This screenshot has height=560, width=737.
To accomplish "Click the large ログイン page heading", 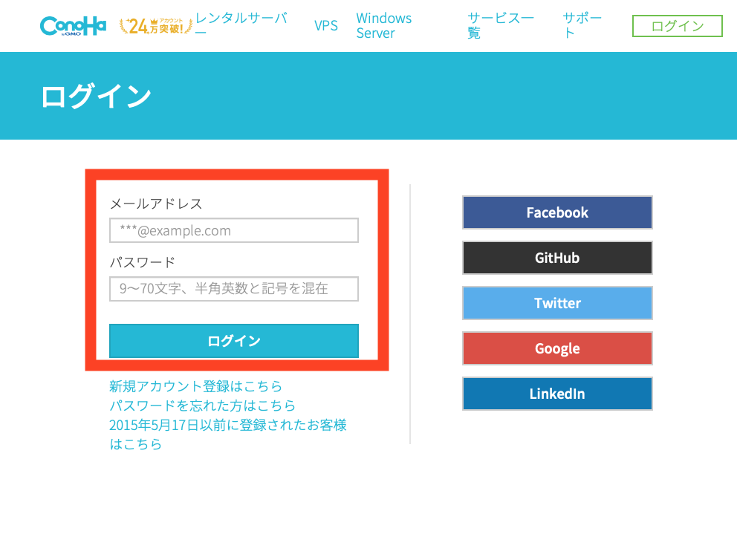I will [96, 97].
